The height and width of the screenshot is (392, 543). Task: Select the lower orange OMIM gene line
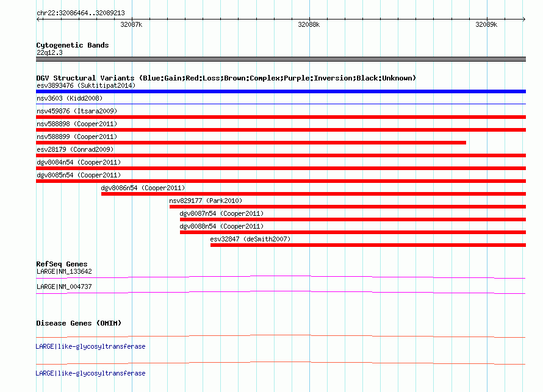click(281, 363)
